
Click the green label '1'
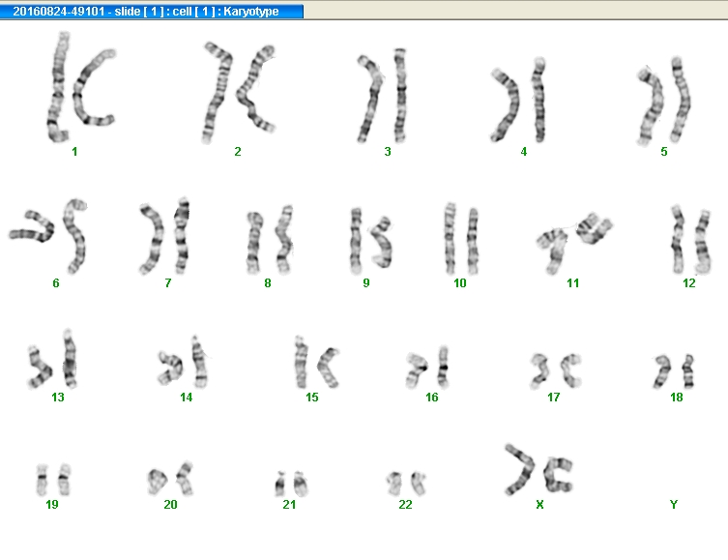tap(74, 152)
